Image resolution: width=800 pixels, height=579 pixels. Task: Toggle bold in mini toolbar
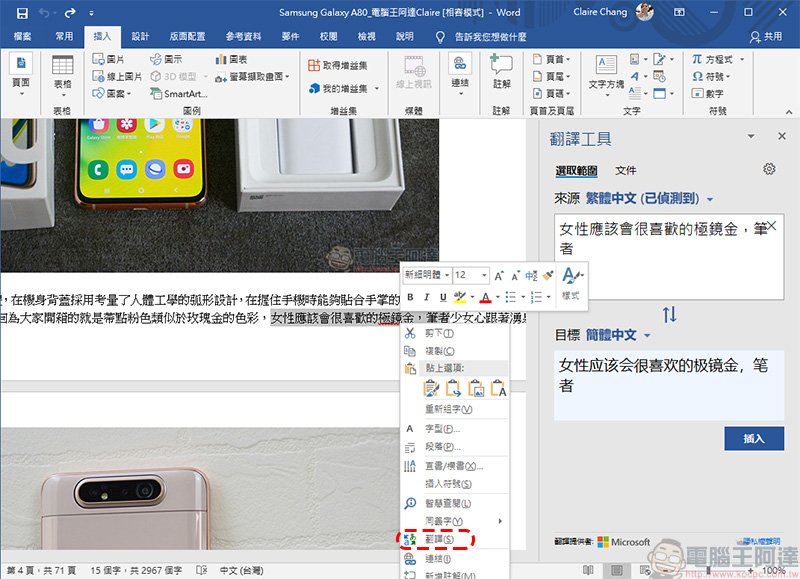410,297
